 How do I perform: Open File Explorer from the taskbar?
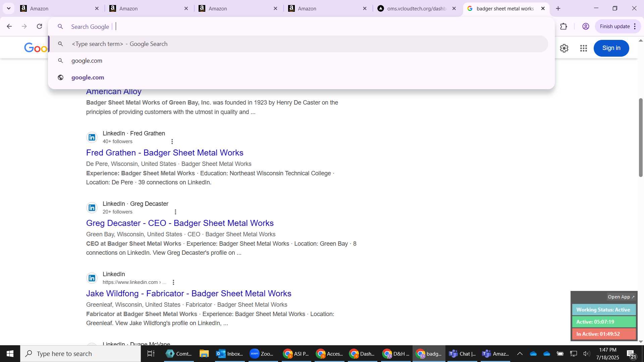204,354
